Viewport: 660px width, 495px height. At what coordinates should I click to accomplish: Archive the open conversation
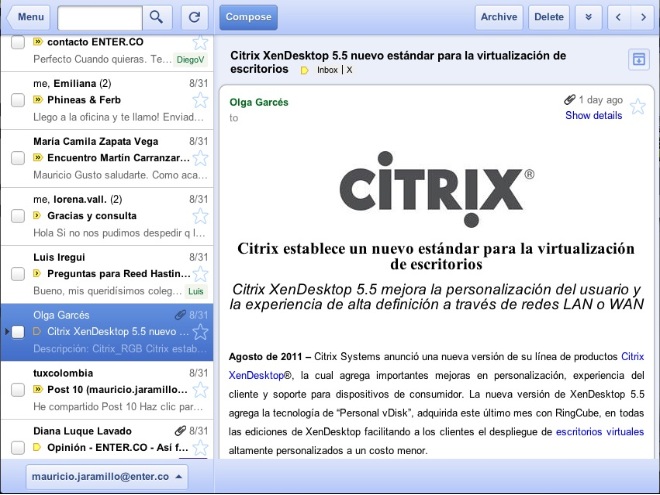tap(499, 17)
